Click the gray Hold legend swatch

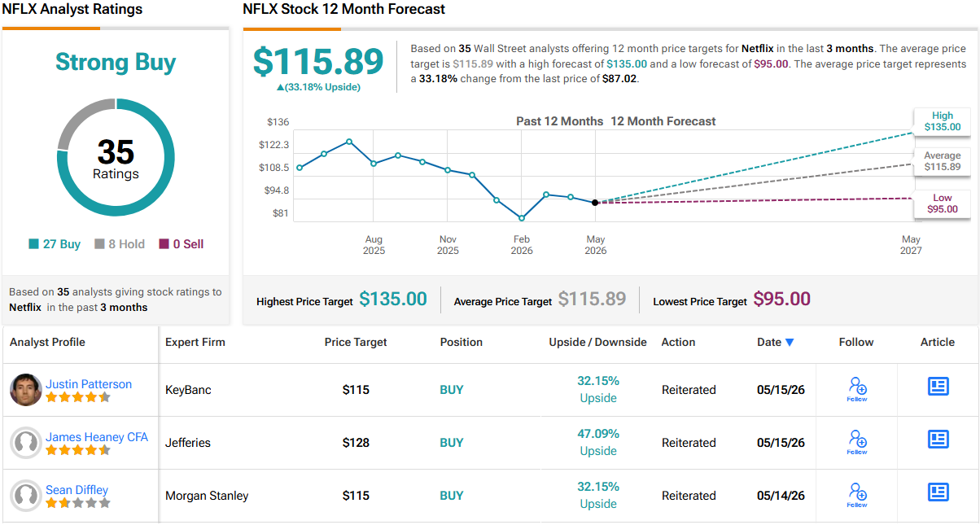point(99,244)
